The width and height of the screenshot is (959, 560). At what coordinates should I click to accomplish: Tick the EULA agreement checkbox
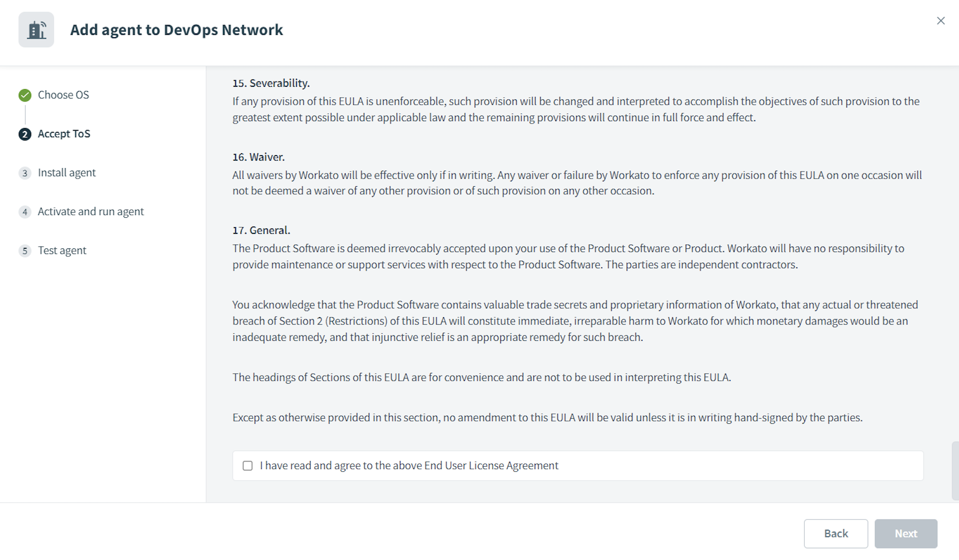tap(248, 466)
